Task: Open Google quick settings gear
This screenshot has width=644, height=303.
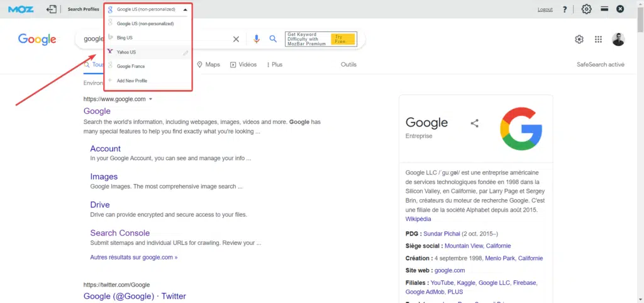Action: click(579, 40)
